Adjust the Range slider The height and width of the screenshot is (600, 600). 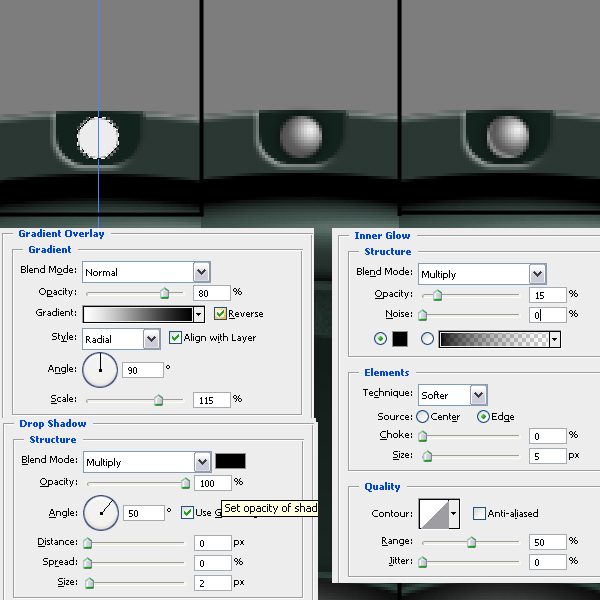click(x=471, y=542)
